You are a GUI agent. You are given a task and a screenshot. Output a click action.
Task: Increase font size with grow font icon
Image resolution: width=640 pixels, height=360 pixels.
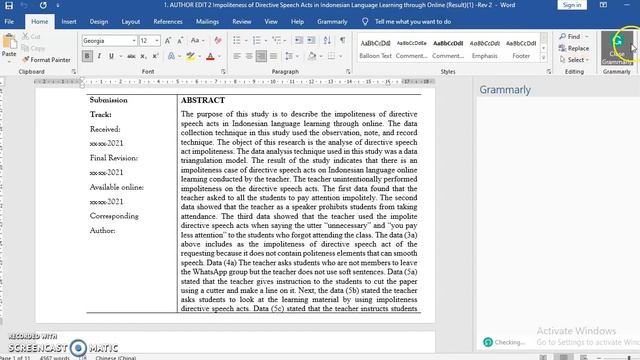click(x=168, y=41)
